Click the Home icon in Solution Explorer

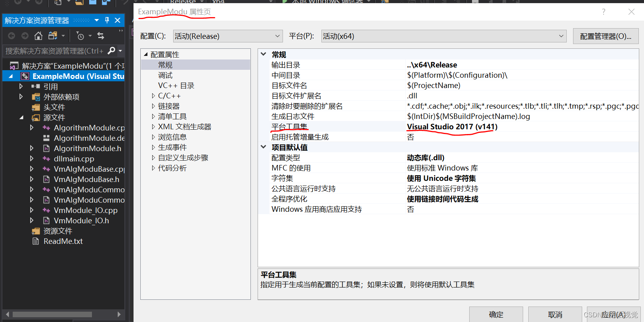38,36
